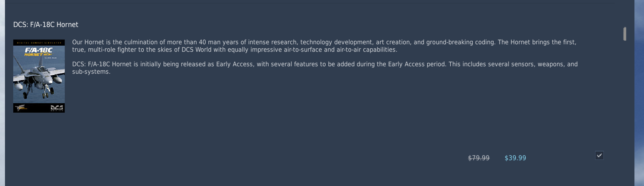Click the Digital Combat Simulator cover header
This screenshot has width=644, height=186.
[39, 42]
